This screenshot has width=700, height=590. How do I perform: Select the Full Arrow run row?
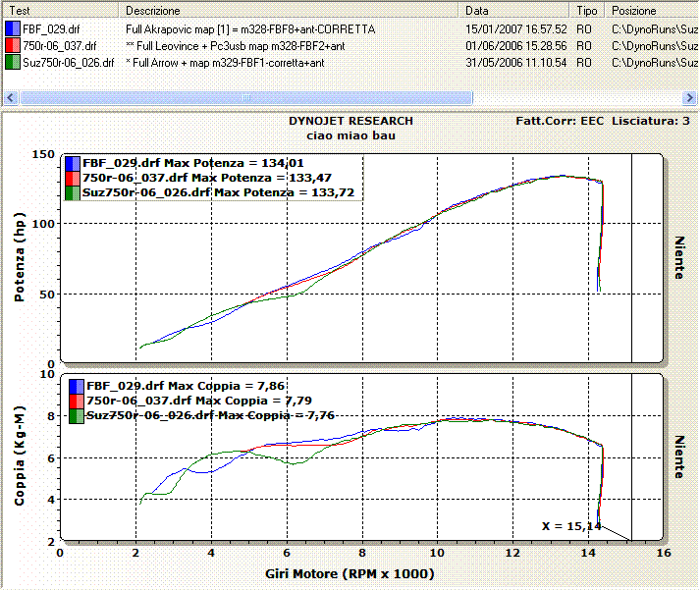(x=225, y=62)
